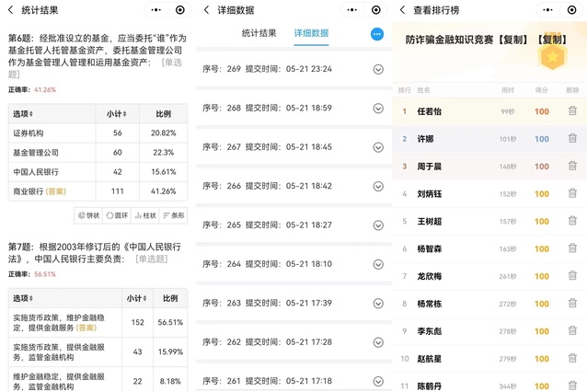
Task: Go back from the 统计结果 page
Action: pos(9,10)
